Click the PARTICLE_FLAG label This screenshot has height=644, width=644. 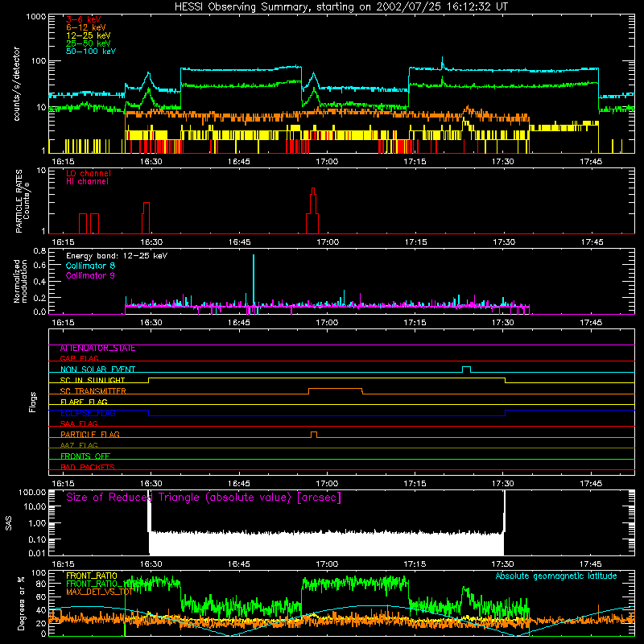click(x=90, y=434)
